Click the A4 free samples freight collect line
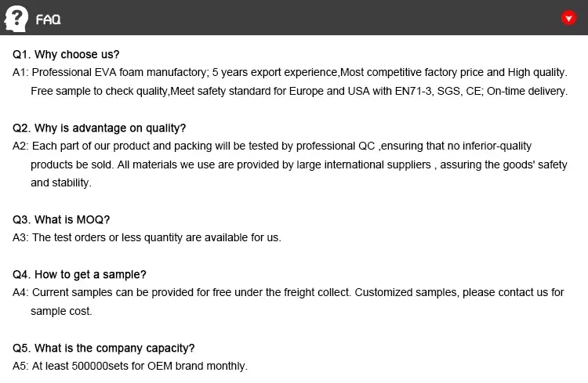 288,293
